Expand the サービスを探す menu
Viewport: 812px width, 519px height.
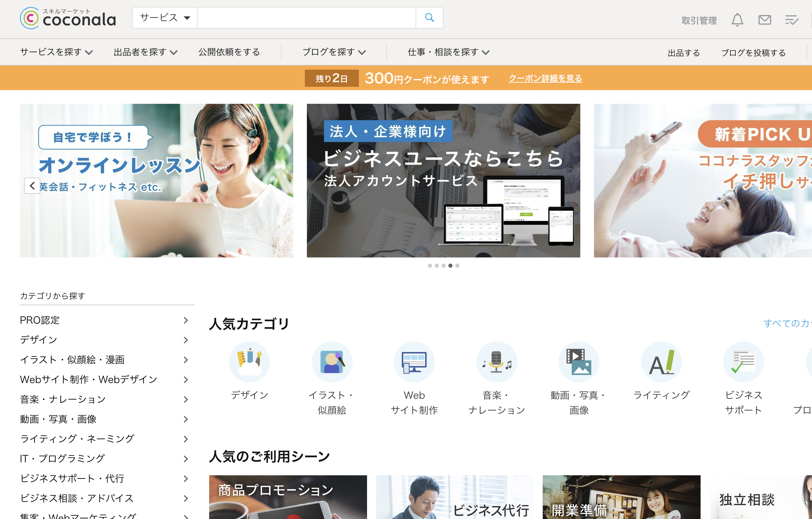(56, 52)
